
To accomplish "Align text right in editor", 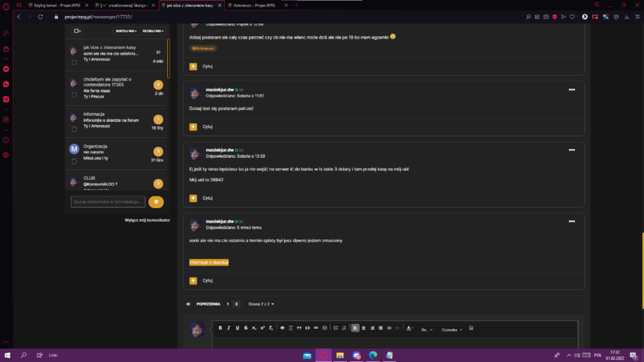I will click(372, 328).
